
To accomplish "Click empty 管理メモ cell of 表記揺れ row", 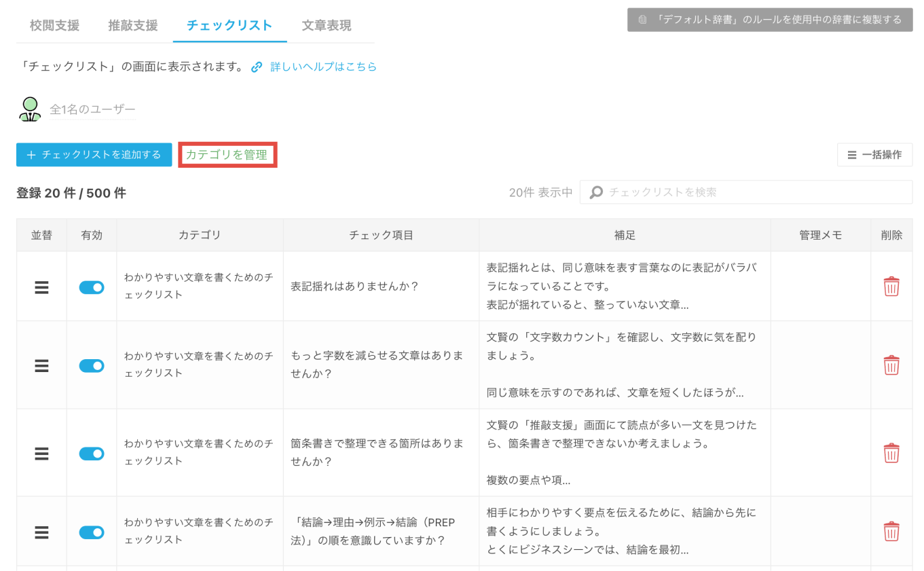I will point(821,287).
